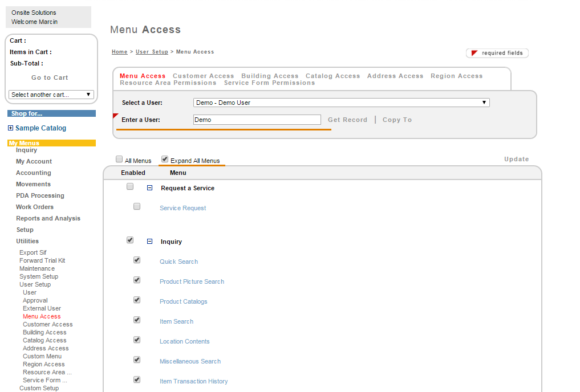The image size is (580, 392).
Task: Expand the Sample Catalog plus icon
Action: coord(10,128)
